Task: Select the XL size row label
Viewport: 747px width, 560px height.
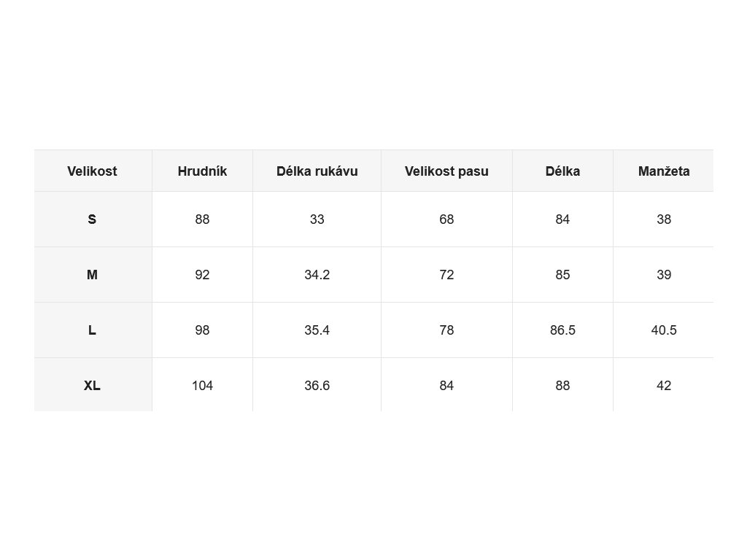Action: [x=92, y=386]
